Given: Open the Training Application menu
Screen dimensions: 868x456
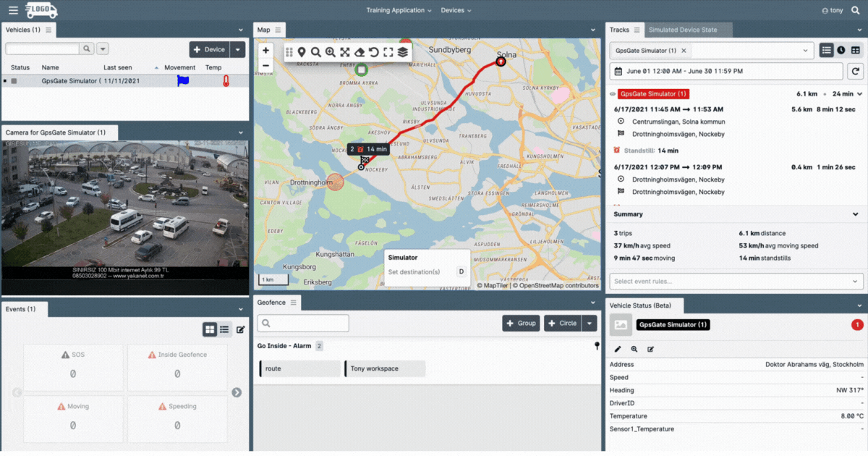Looking at the screenshot, I should (399, 11).
